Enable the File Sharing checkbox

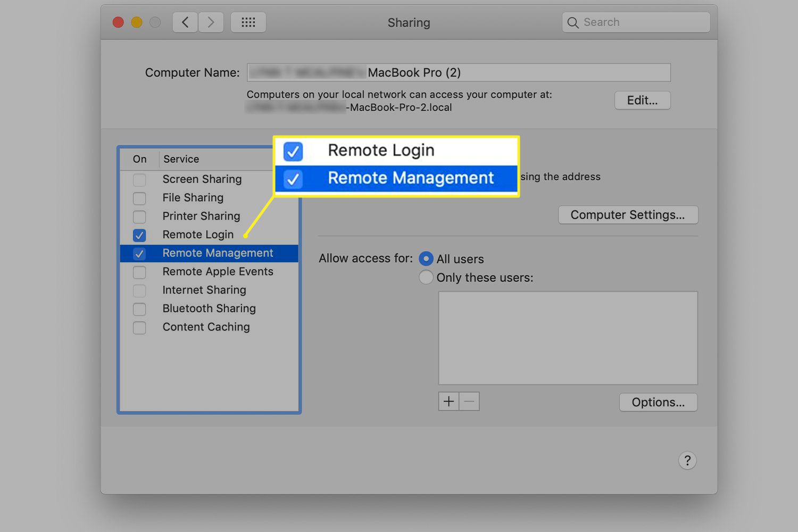pyautogui.click(x=139, y=198)
